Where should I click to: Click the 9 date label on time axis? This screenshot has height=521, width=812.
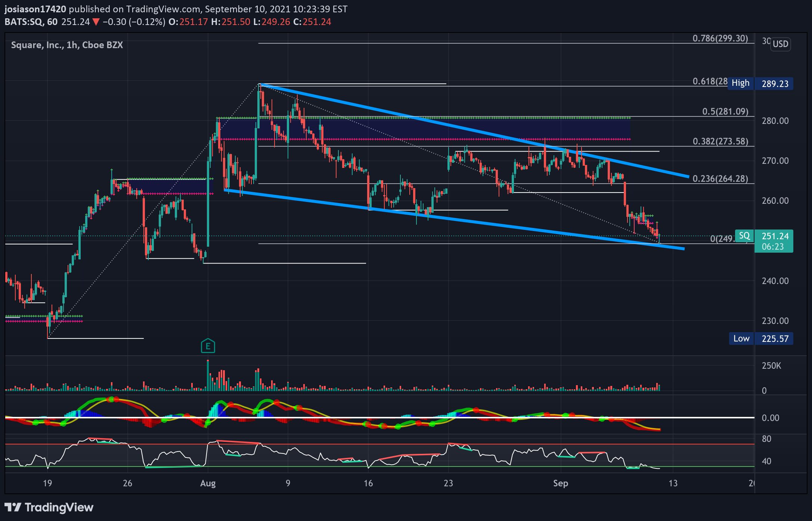(288, 483)
